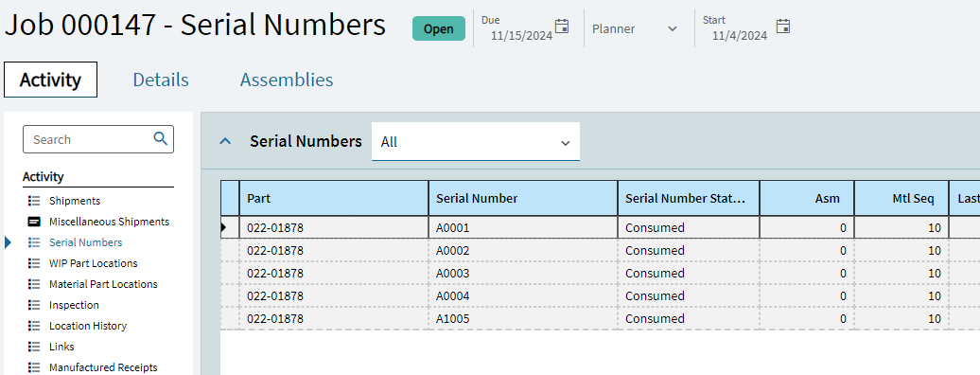Open Material Part Locations in the sidebar

click(103, 284)
